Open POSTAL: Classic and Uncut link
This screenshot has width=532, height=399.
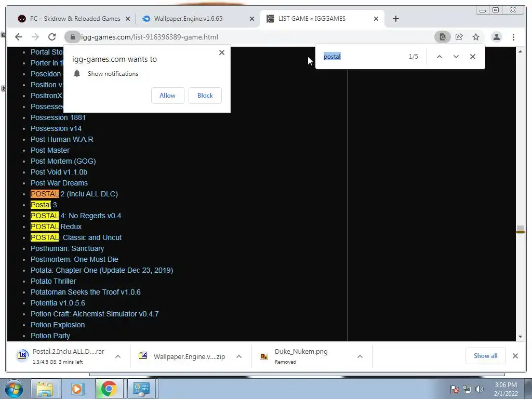click(76, 237)
